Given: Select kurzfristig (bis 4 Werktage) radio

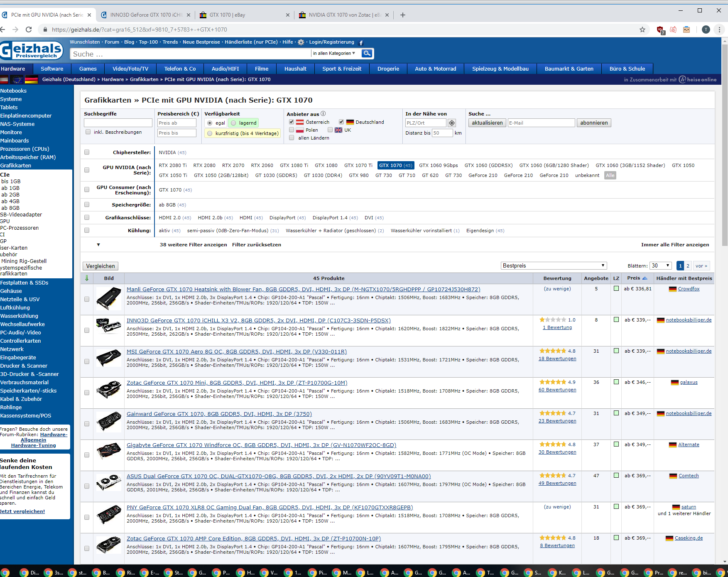Looking at the screenshot, I should click(x=210, y=133).
